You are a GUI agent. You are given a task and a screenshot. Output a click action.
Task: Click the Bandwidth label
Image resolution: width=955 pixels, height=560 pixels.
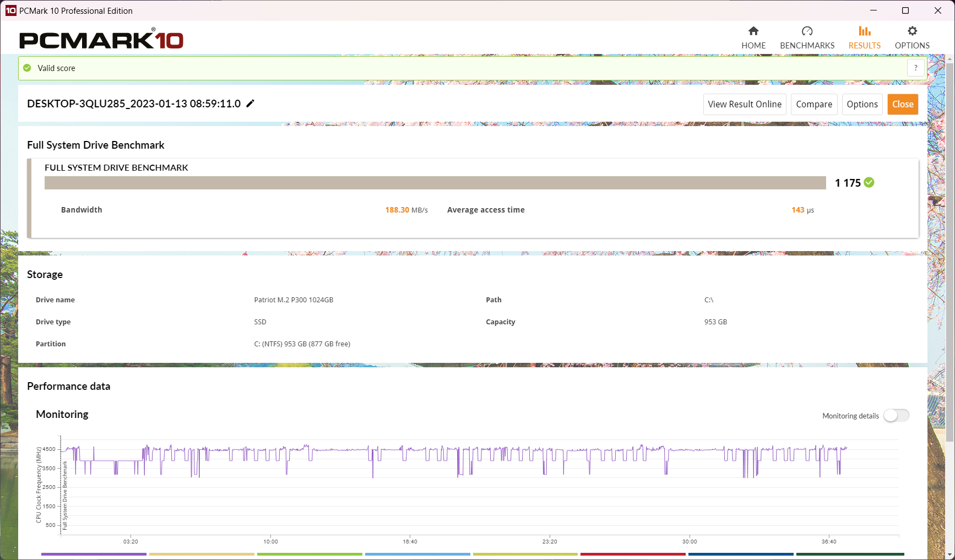[x=82, y=210]
